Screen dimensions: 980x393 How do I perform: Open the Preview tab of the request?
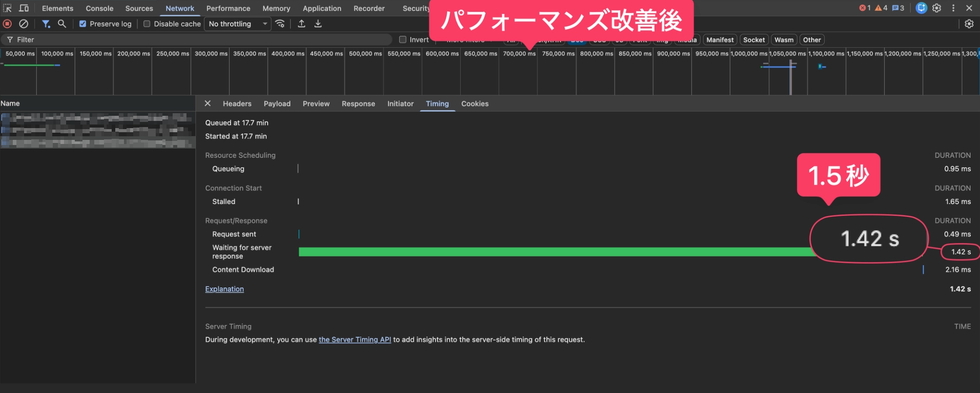click(316, 104)
